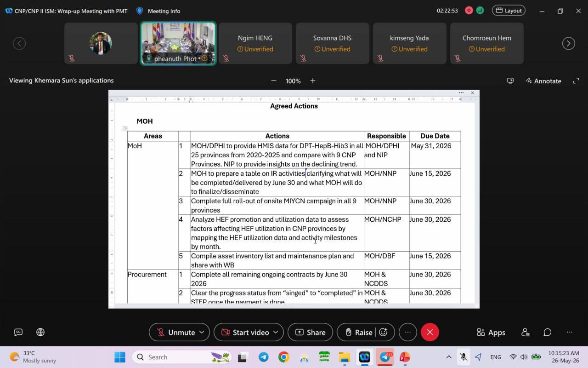This screenshot has width=588, height=368.
Task: Open the Apps button
Action: coord(491,332)
